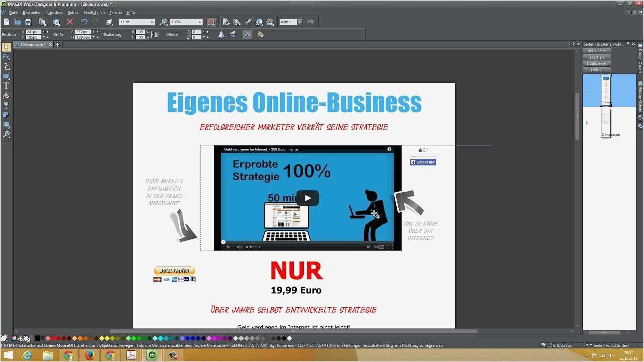
Task: Click the Duplizieren button
Action: tap(597, 64)
